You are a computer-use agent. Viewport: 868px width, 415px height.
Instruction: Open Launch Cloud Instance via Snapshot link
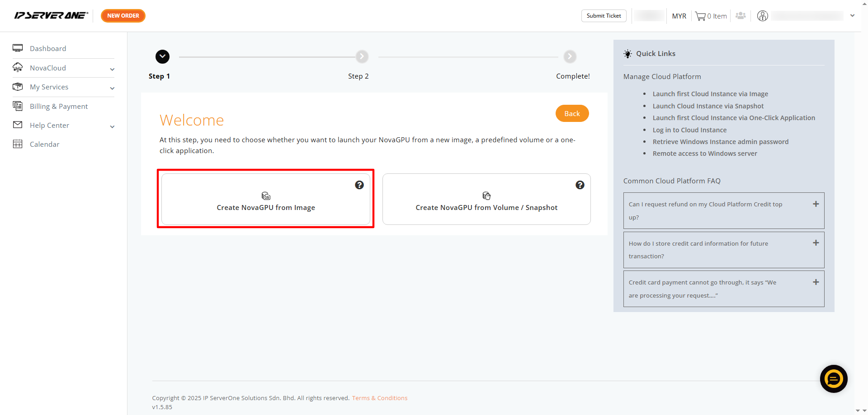tap(708, 106)
